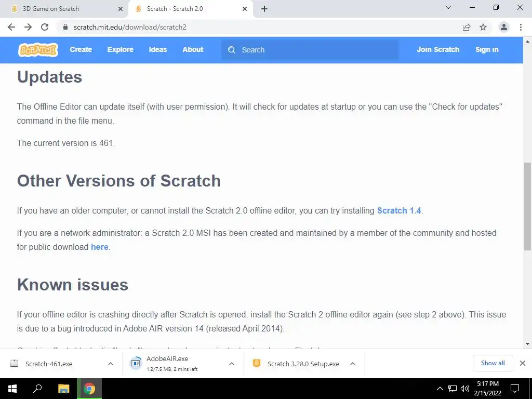The image size is (532, 399).
Task: Click the browser forward arrow
Action: click(28, 27)
